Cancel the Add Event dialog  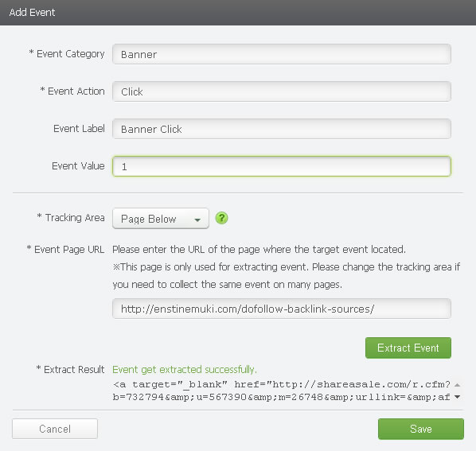pyautogui.click(x=55, y=429)
